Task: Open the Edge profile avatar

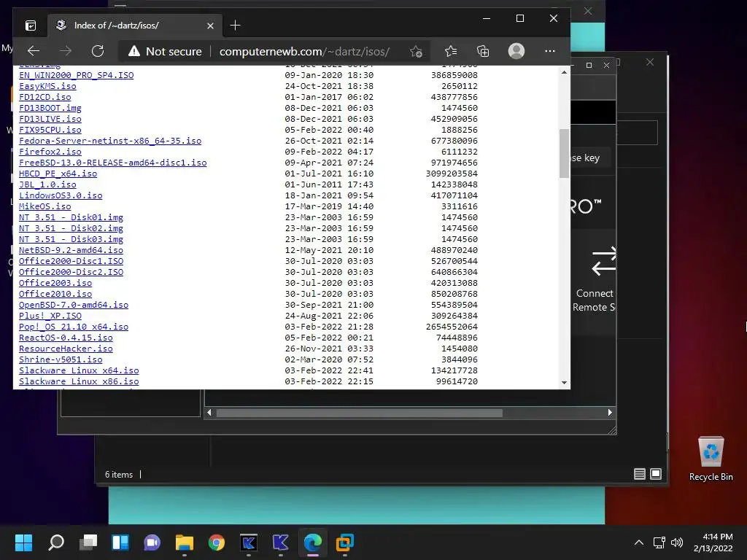Action: tap(516, 51)
